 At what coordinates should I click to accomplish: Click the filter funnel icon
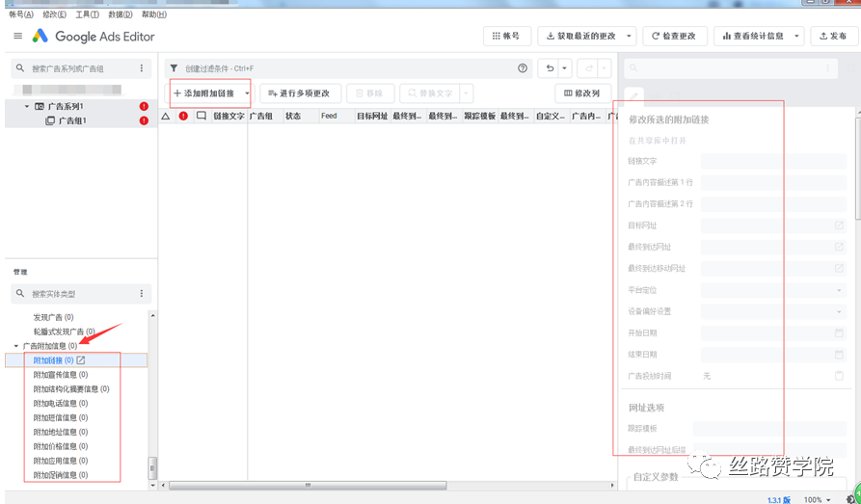coord(174,68)
